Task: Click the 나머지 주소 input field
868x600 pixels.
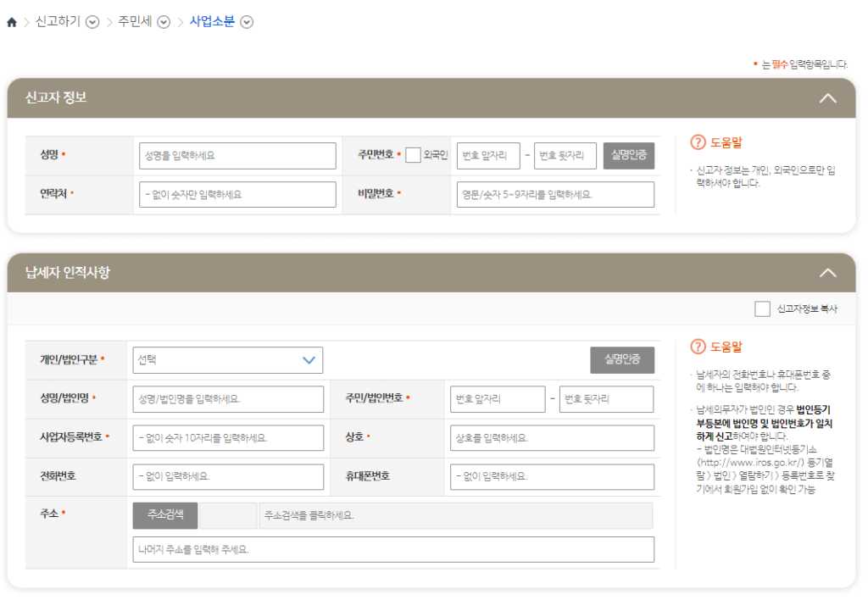Action: (393, 550)
